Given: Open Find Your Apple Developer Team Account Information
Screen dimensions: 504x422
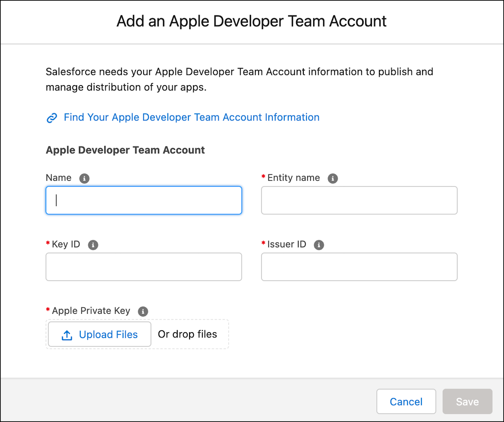Looking at the screenshot, I should click(191, 117).
